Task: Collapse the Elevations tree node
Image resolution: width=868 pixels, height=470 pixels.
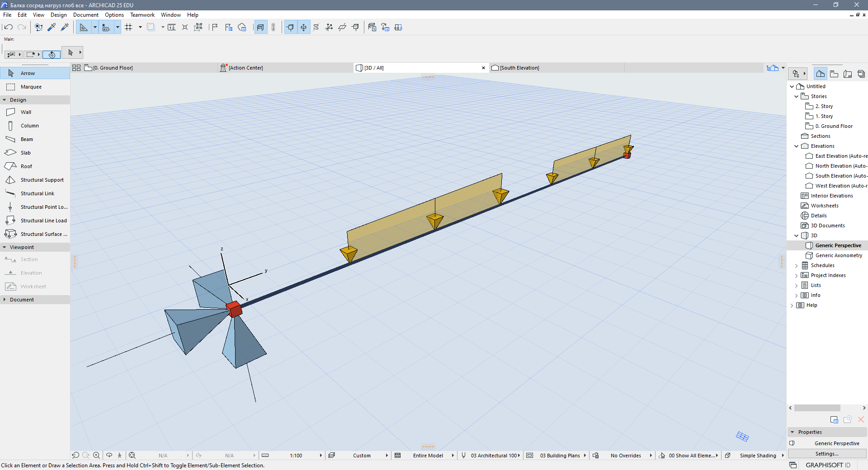Action: (797, 146)
